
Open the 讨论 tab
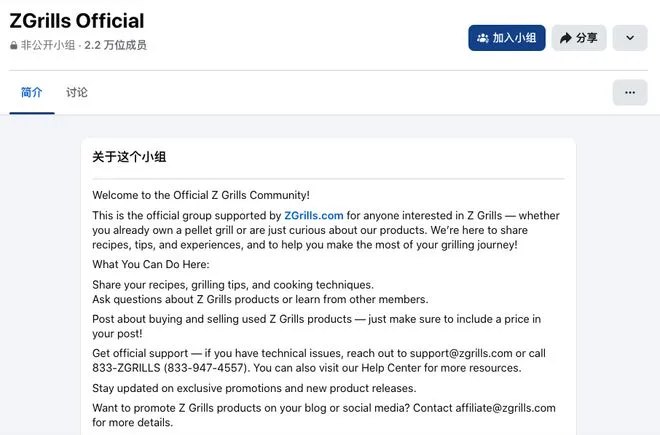(x=77, y=92)
